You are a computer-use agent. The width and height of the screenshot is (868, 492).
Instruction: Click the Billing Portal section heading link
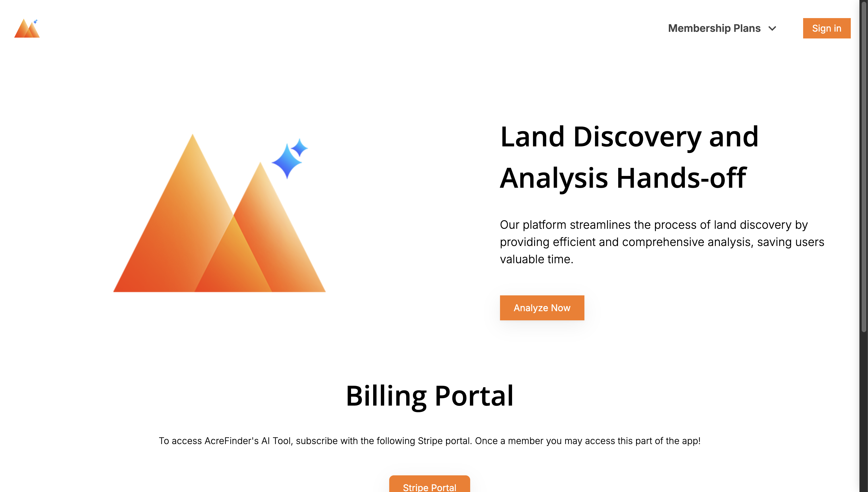[429, 395]
